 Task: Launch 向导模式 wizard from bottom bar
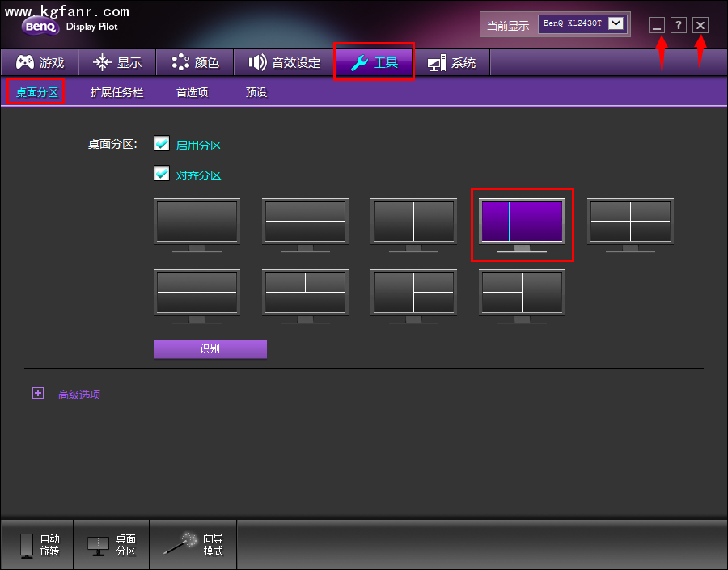193,545
